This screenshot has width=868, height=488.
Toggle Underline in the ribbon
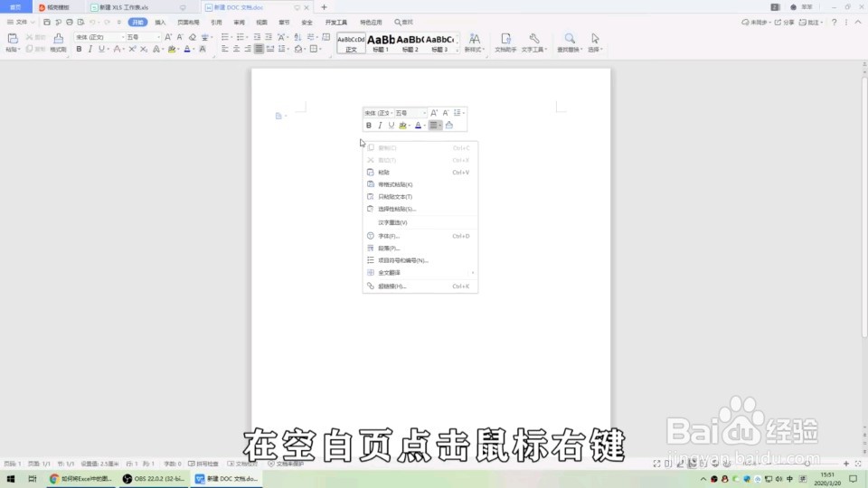(101, 49)
